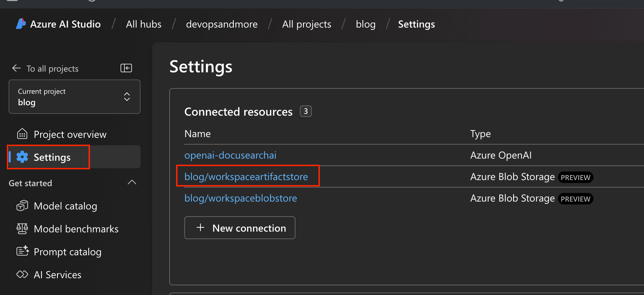Click the Settings gear icon in sidebar

22,157
